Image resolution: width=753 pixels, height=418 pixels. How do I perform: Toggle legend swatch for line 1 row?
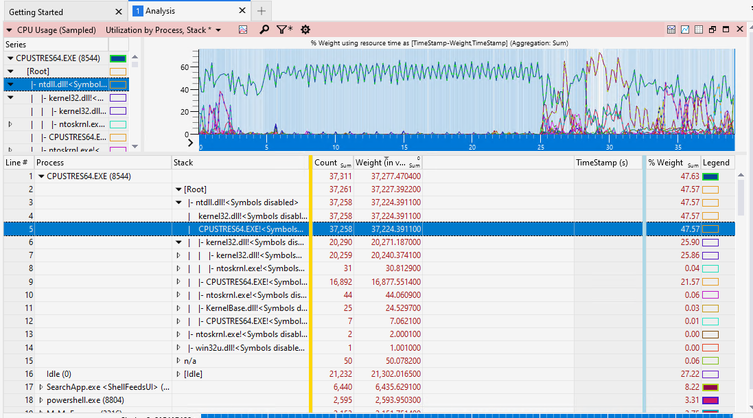tap(710, 176)
